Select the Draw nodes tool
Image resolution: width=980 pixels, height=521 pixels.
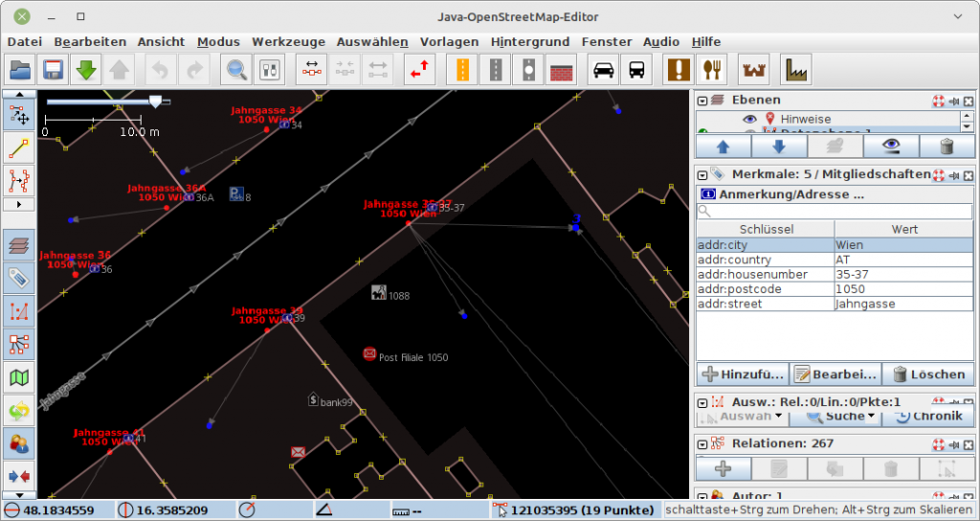[x=19, y=147]
